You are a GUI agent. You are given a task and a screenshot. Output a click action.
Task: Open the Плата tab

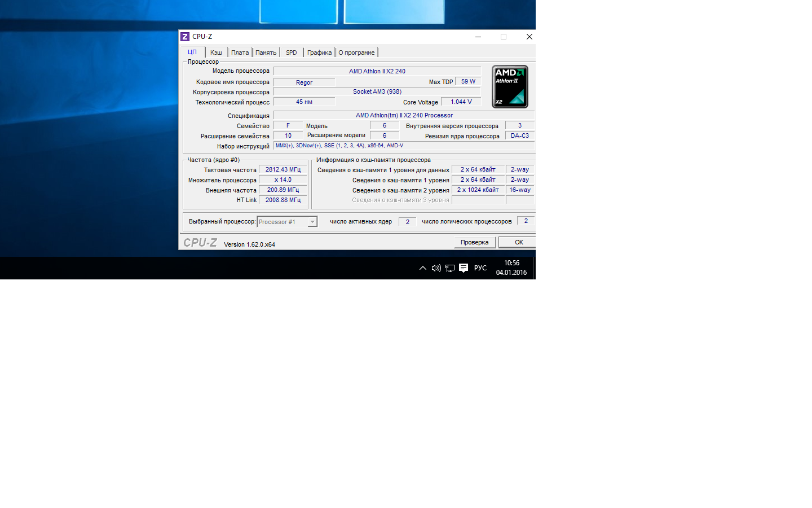pyautogui.click(x=240, y=52)
